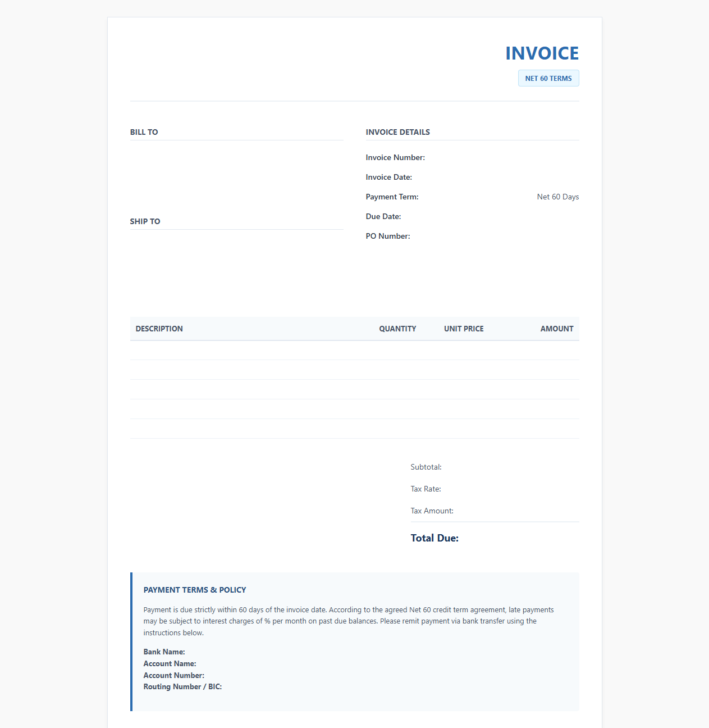709x728 pixels.
Task: Click the Net 60 Days value
Action: [x=557, y=197]
